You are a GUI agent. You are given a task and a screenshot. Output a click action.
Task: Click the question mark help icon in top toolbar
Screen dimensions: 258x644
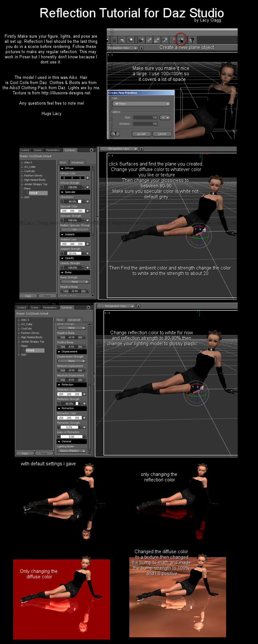click(192, 40)
